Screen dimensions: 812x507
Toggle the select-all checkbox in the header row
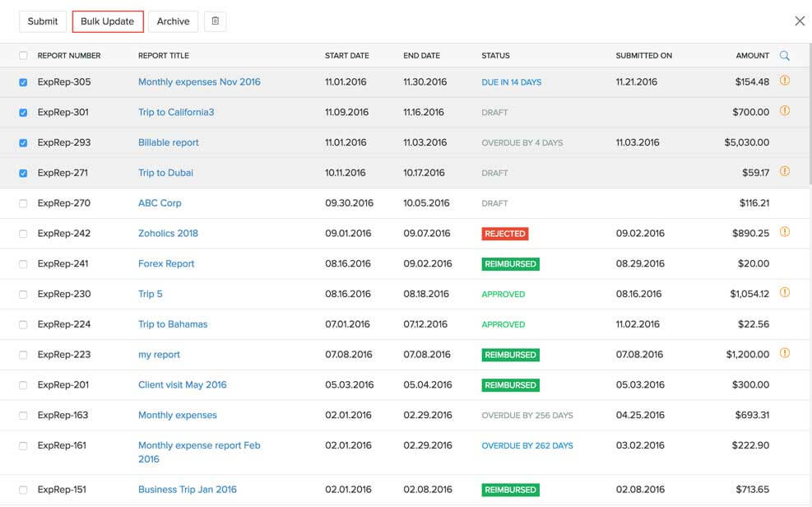tap(22, 55)
